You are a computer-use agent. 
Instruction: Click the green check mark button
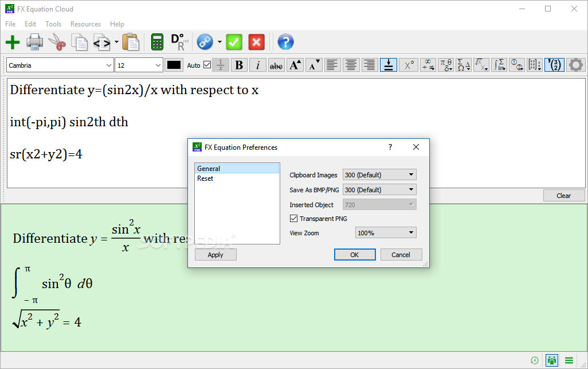coord(234,42)
